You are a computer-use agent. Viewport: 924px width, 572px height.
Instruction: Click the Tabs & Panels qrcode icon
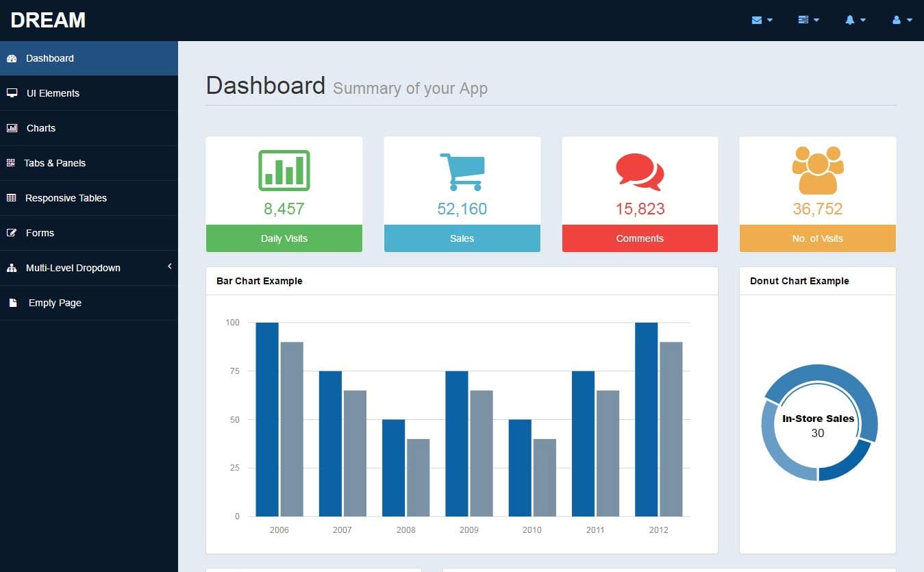[11, 163]
